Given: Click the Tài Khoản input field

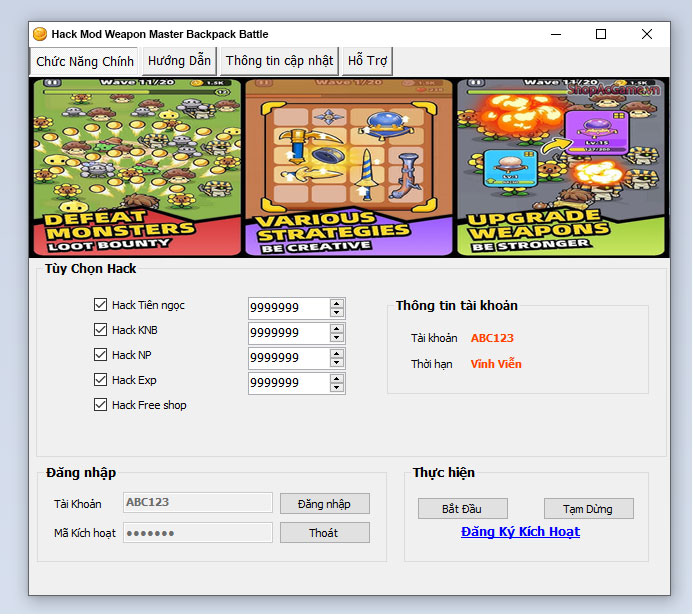Looking at the screenshot, I should click(198, 502).
